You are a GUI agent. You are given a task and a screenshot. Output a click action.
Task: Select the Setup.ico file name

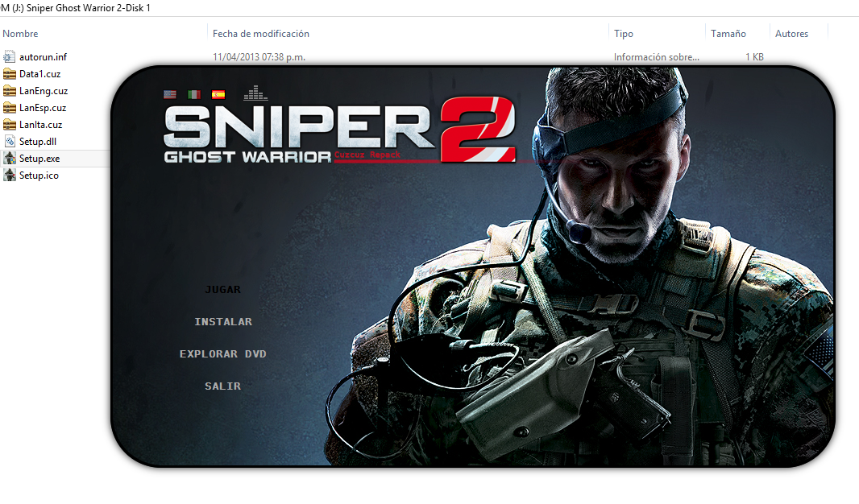pos(39,176)
